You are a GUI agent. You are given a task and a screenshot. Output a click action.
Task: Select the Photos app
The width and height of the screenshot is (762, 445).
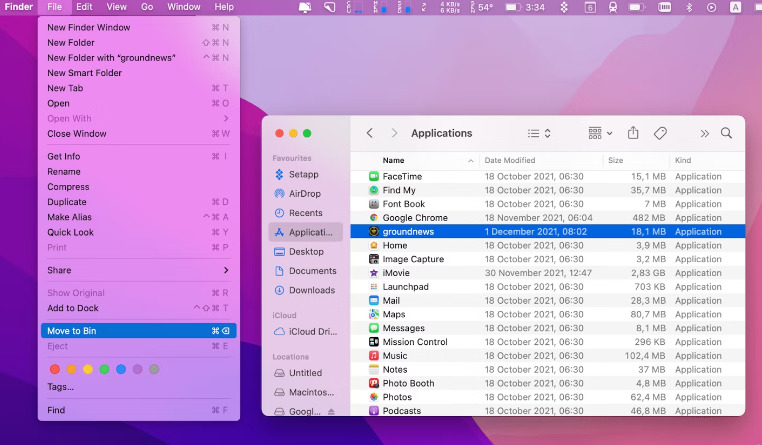point(547,397)
